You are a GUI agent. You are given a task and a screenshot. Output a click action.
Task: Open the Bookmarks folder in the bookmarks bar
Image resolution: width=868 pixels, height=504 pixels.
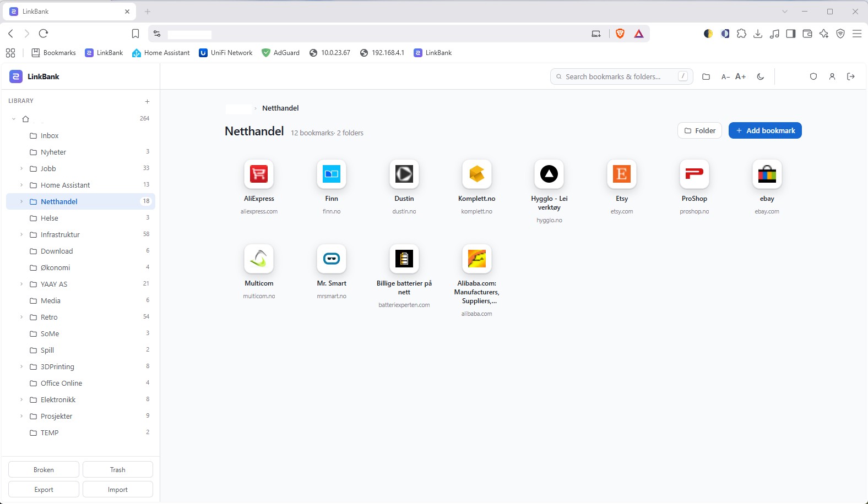[x=54, y=53]
